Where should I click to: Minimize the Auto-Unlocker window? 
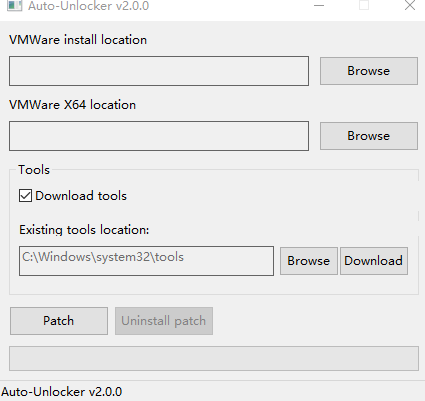[x=319, y=6]
